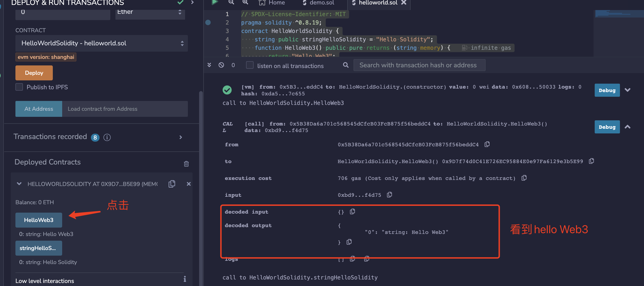
Task: Open the HelloWorldSolidity contract dropdown
Action: tap(101, 43)
